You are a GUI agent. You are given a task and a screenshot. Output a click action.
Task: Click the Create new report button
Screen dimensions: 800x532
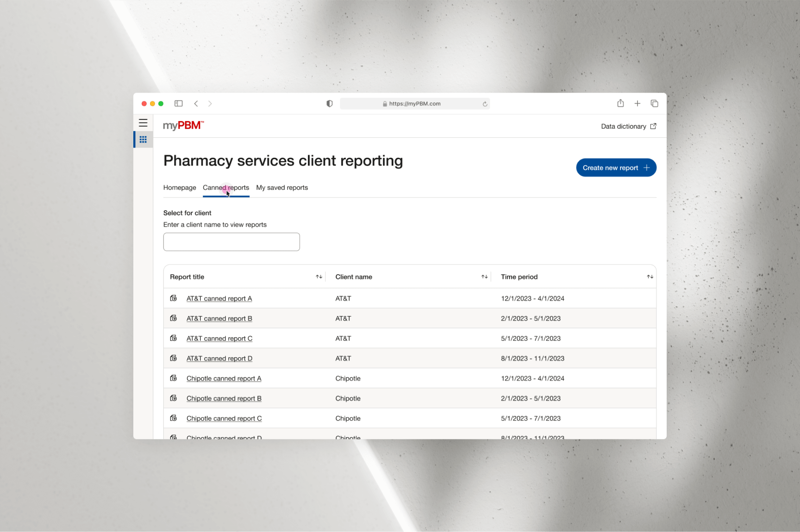616,168
